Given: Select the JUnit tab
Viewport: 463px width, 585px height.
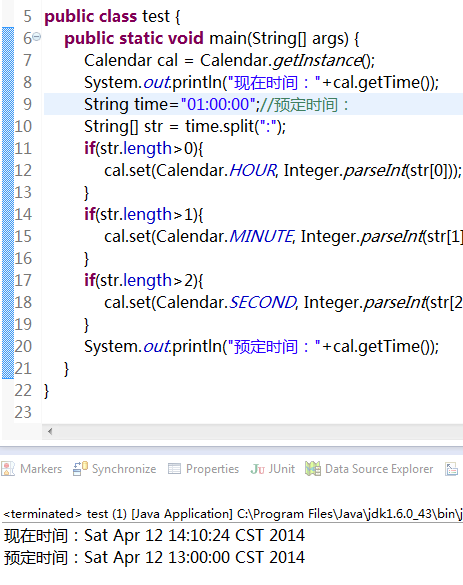Looking at the screenshot, I should [x=273, y=469].
